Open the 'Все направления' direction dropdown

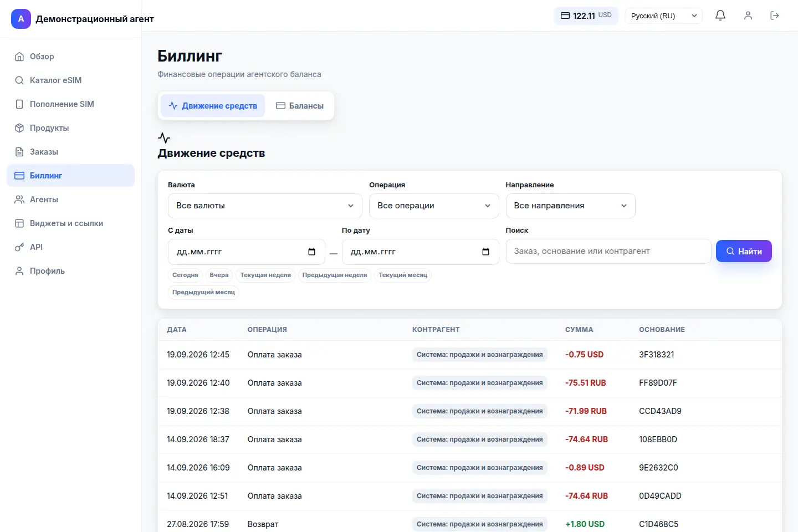[570, 206]
